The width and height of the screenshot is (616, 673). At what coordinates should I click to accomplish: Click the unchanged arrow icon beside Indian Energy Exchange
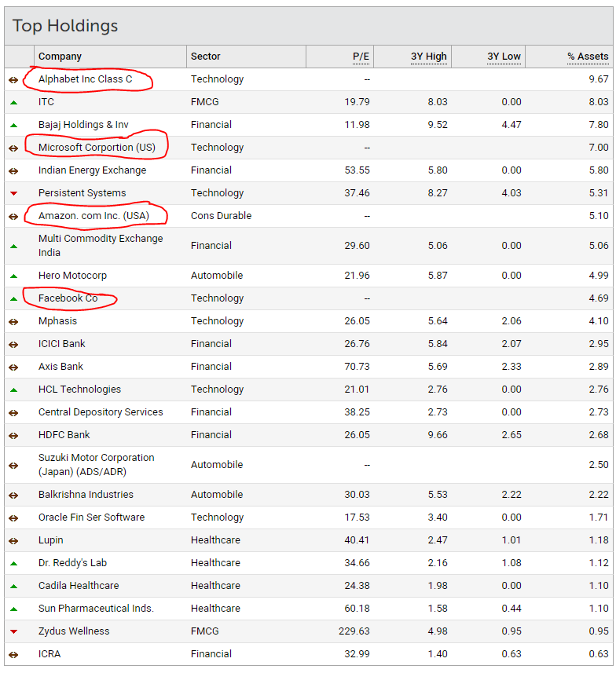[13, 171]
